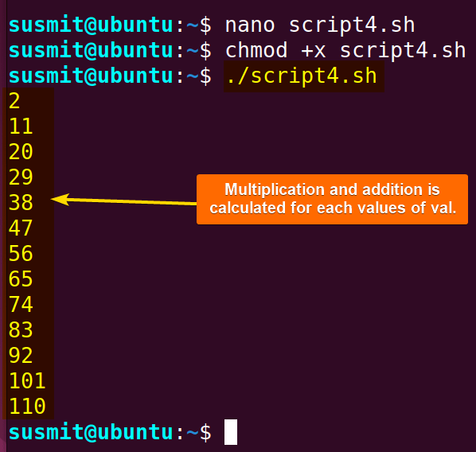Viewport: 476px width, 452px height.
Task: Click the output value 65
Action: [21, 279]
